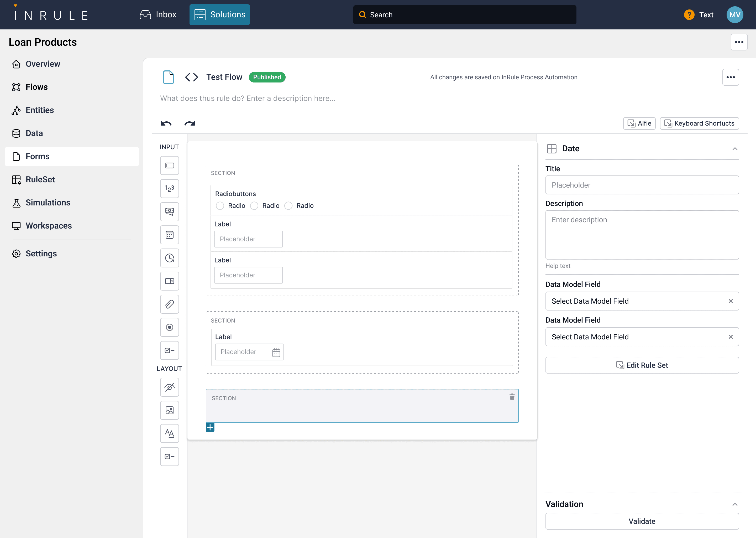Viewport: 756px width, 538px height.
Task: Open RuleSet in sidebar
Action: pos(72,180)
